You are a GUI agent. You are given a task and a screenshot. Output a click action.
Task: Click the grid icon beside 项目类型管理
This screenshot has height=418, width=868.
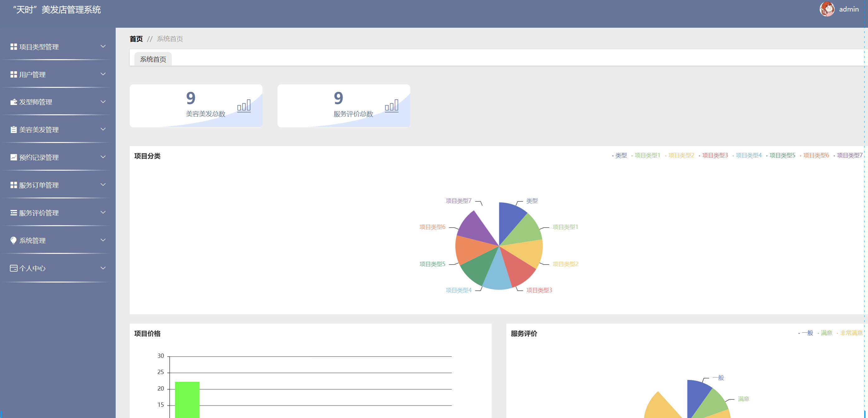pyautogui.click(x=13, y=47)
